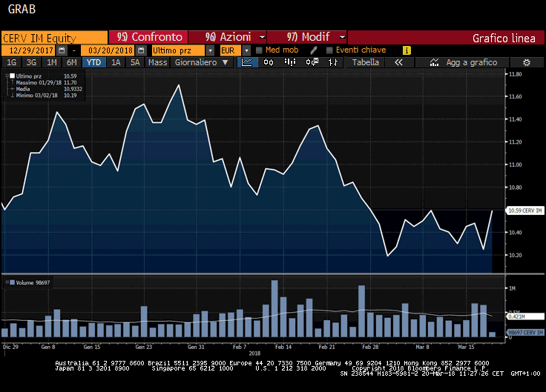This screenshot has height=392, width=546.
Task: Click the yellow info icon
Action: tap(407, 50)
